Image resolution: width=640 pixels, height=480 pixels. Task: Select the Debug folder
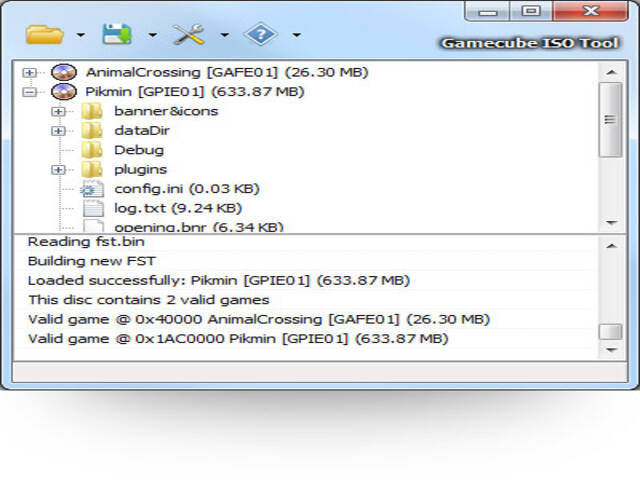(x=138, y=150)
